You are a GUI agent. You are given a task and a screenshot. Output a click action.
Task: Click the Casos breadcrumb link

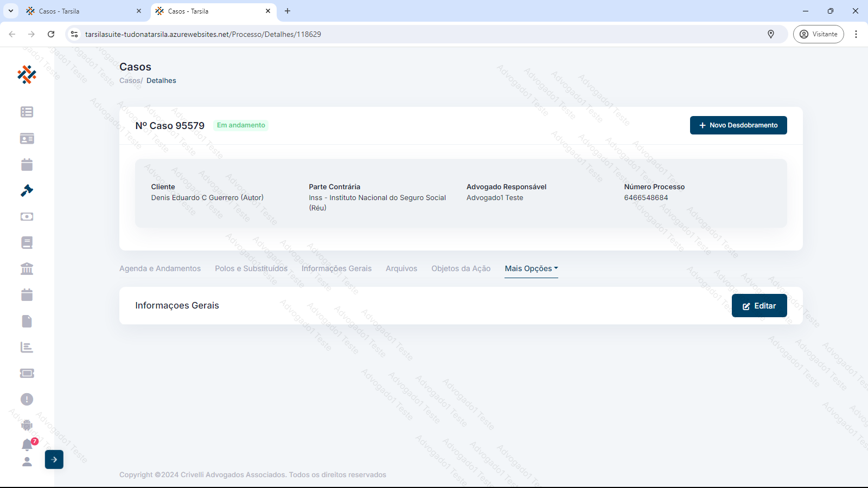130,80
